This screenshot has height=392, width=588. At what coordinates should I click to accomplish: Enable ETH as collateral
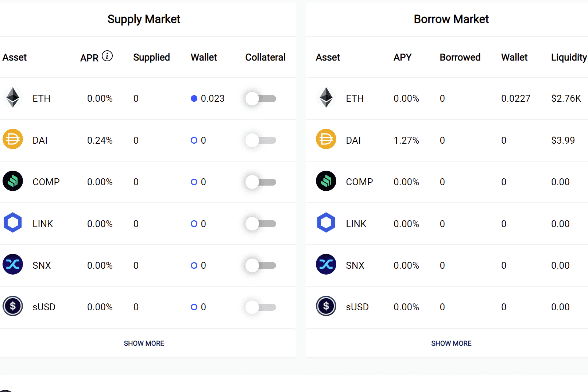tap(260, 98)
